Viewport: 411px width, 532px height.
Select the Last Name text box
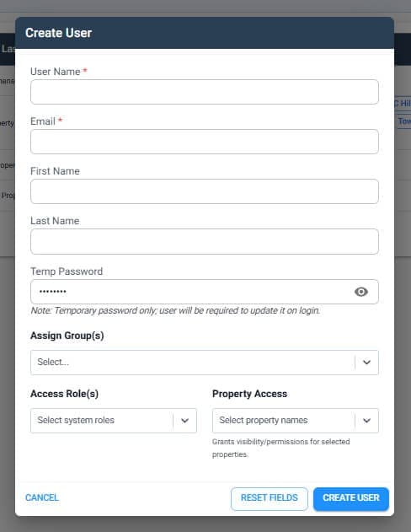pos(205,241)
